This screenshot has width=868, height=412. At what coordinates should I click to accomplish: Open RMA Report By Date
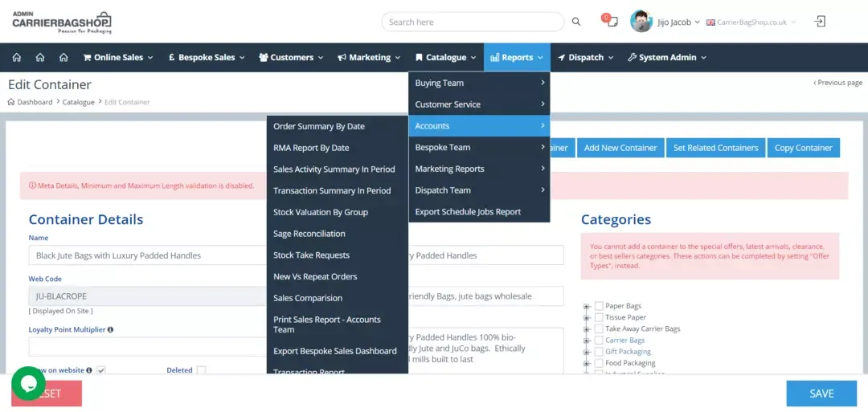[337, 148]
